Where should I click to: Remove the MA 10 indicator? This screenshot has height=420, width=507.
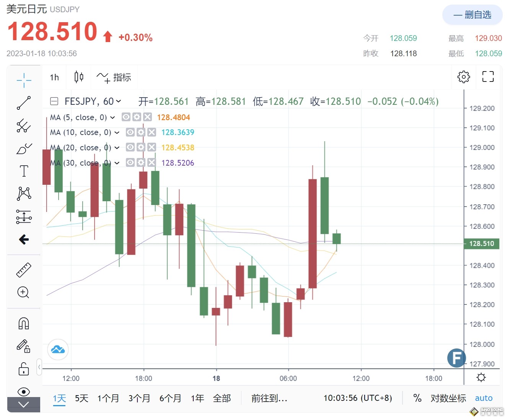pos(152,132)
